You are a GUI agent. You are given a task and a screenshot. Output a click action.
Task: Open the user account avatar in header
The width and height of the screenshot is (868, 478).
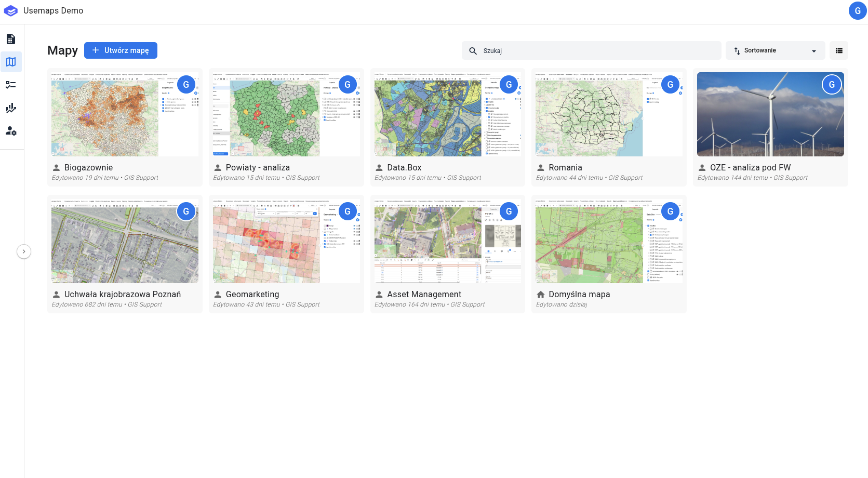(857, 11)
